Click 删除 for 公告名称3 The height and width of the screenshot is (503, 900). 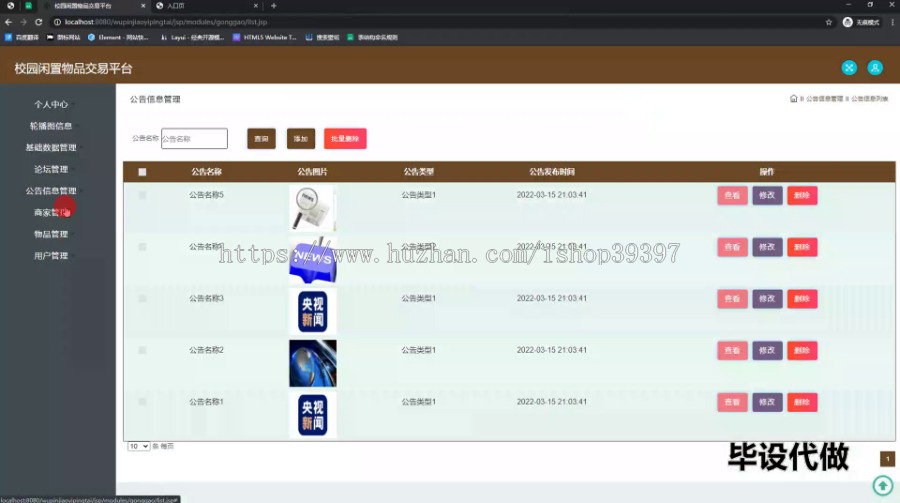[802, 299]
